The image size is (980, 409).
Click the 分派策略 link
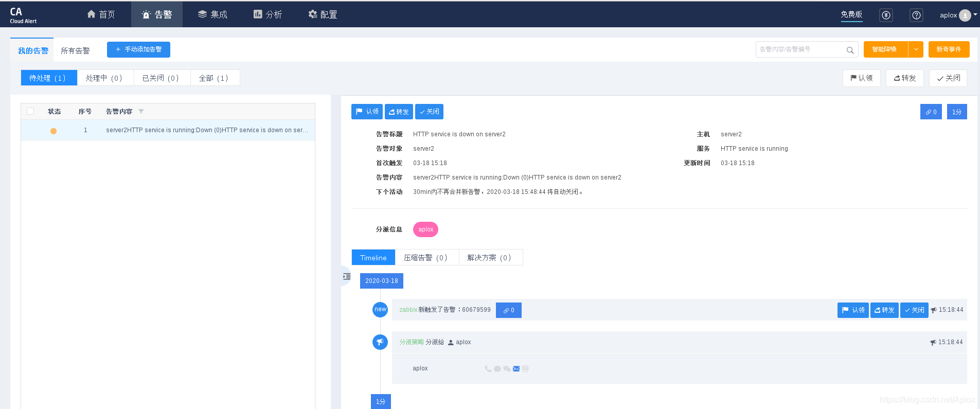click(x=412, y=342)
